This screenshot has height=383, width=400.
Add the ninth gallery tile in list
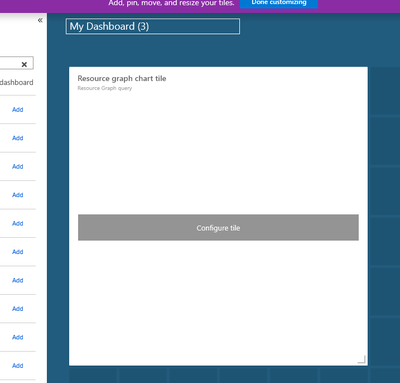pos(18,337)
